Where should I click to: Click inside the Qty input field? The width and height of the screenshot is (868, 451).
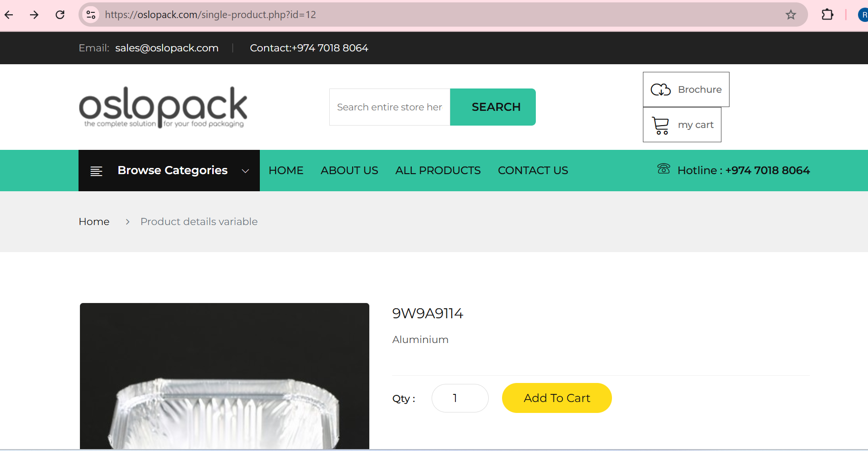click(x=460, y=398)
